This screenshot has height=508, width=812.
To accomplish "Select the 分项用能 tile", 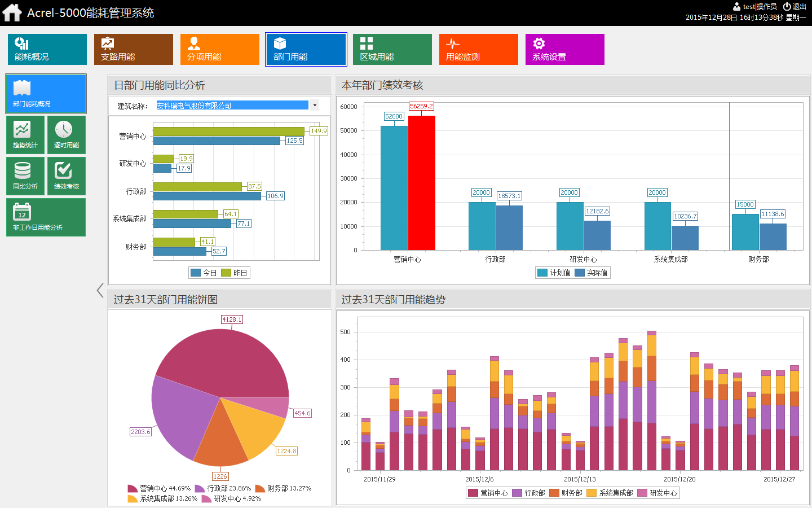I will coord(220,50).
